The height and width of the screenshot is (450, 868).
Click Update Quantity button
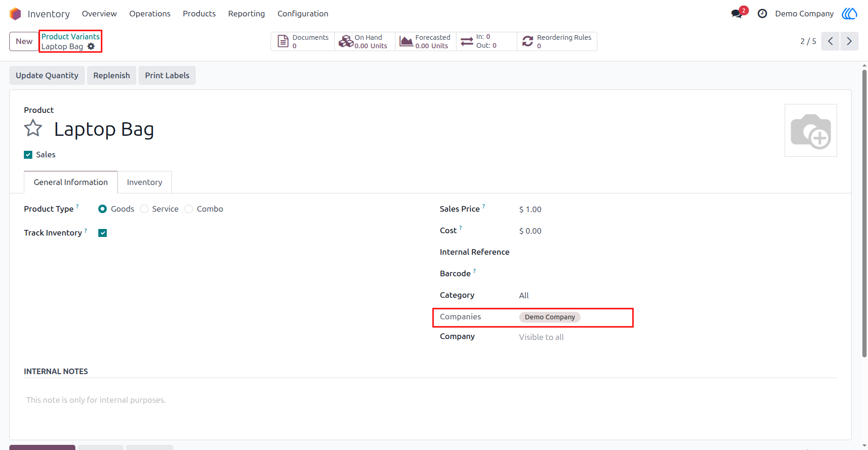click(x=47, y=75)
